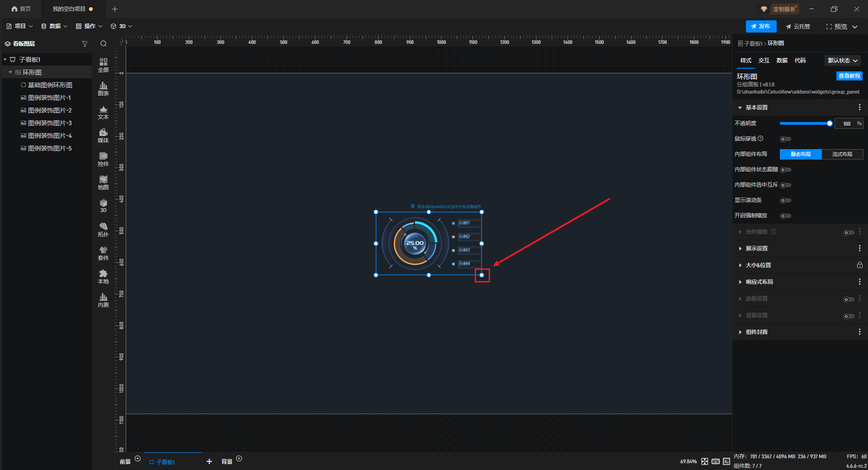Open the 拓扑 topology component category

(104, 230)
